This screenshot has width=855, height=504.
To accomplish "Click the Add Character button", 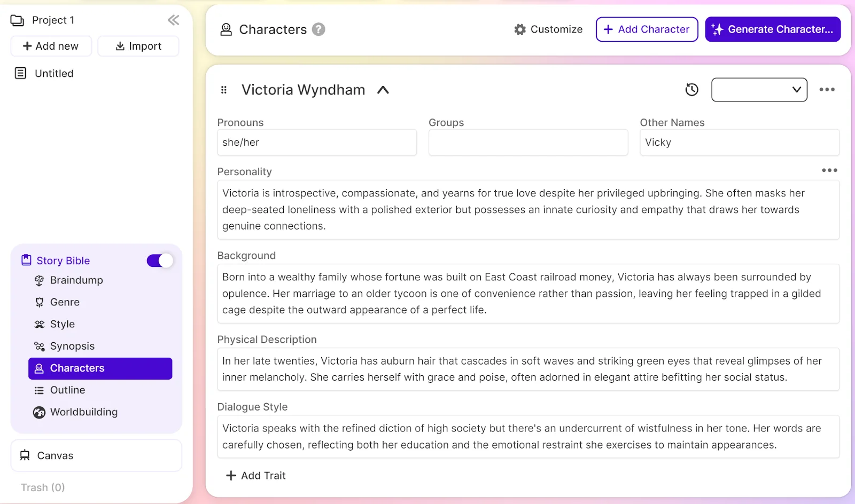I will tap(647, 29).
